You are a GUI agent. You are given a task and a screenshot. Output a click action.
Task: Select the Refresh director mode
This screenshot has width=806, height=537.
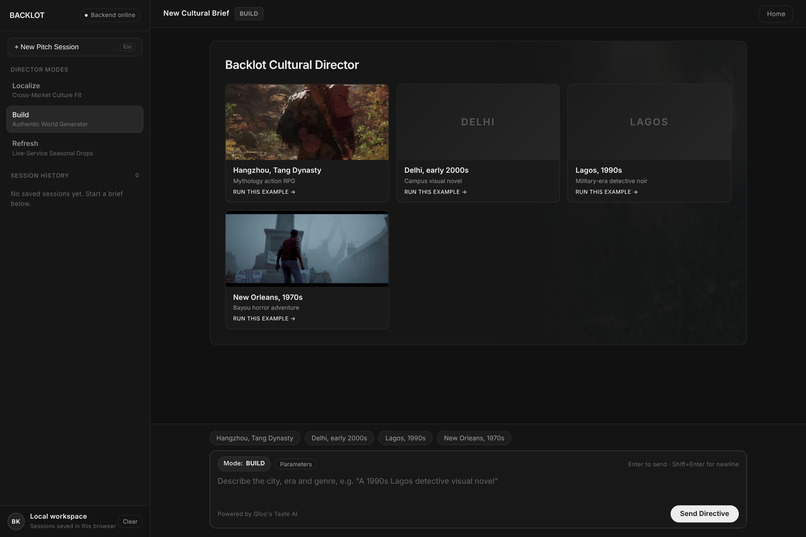(75, 148)
